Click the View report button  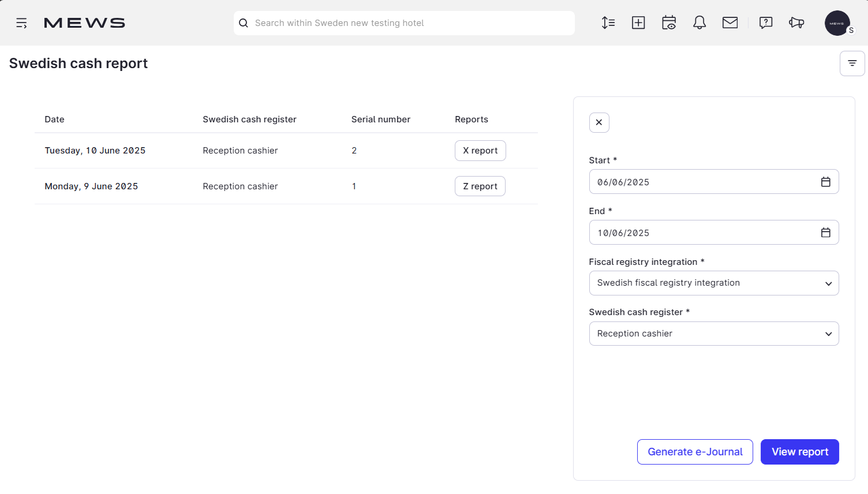pyautogui.click(x=800, y=452)
